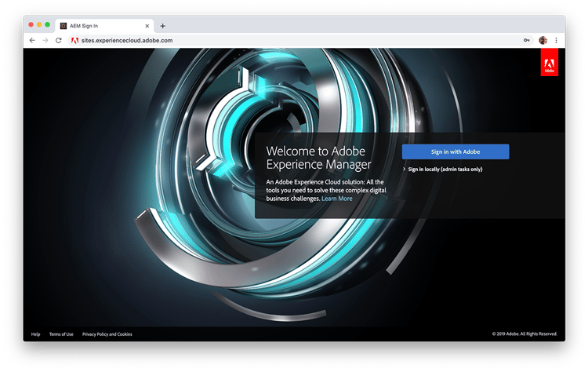Open the Help footer link
This screenshot has height=372, width=588.
(35, 334)
